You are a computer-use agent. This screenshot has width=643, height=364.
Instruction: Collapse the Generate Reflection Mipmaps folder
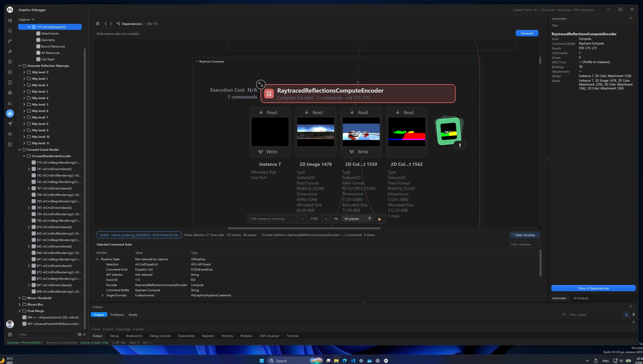(20, 66)
